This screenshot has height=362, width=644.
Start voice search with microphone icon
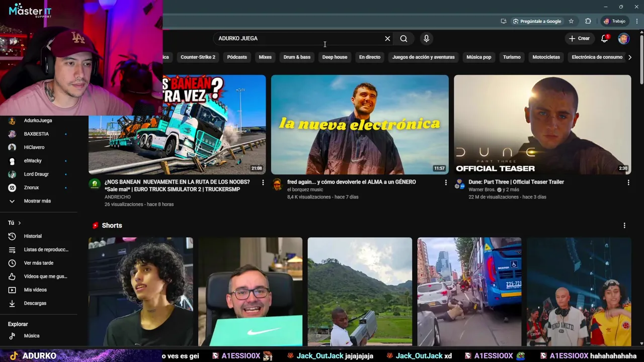click(x=426, y=39)
